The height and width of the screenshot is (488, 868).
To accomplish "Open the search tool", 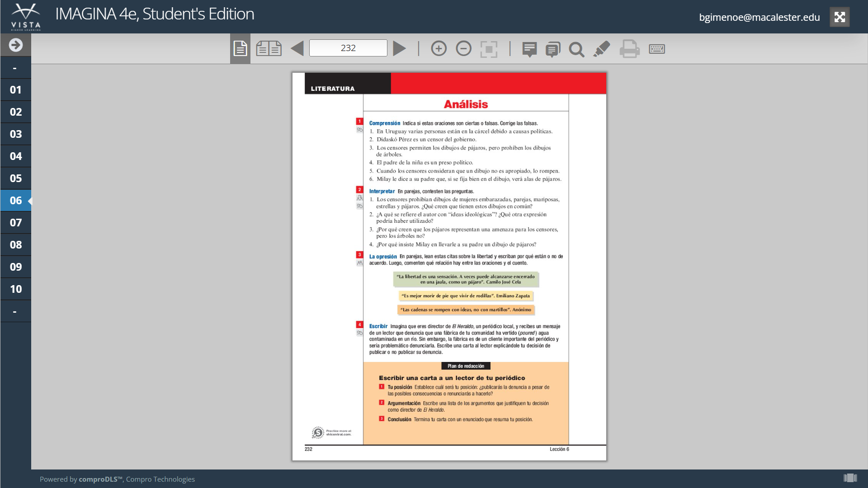I will (576, 49).
